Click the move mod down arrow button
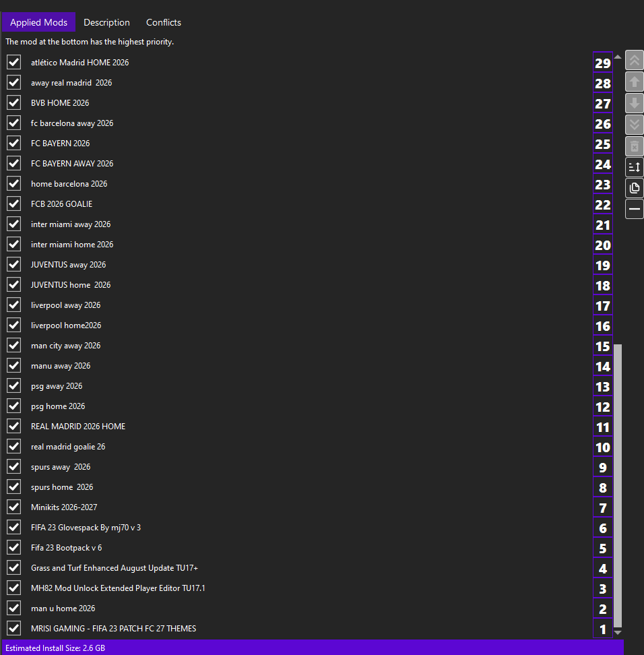 click(x=634, y=103)
